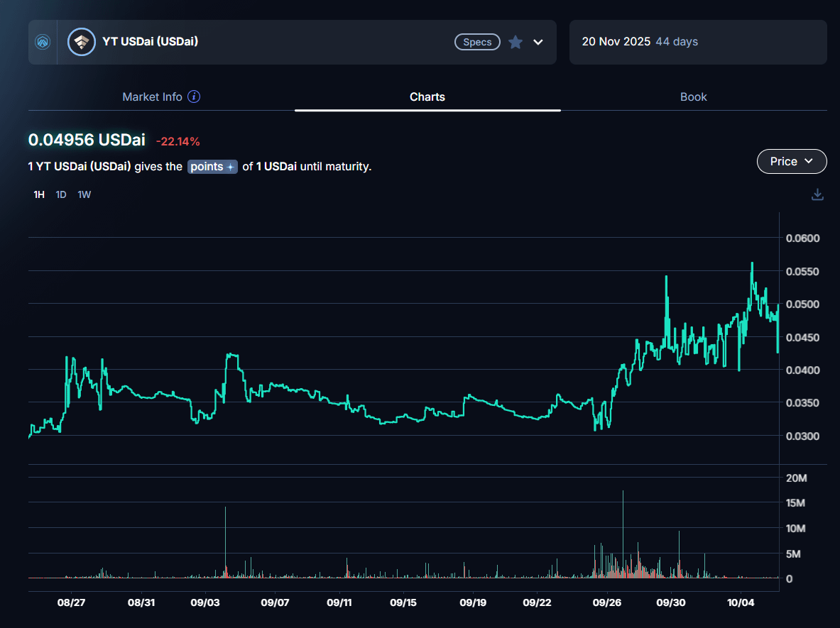Click the 08/27 date axis label
The height and width of the screenshot is (628, 840).
click(x=71, y=602)
